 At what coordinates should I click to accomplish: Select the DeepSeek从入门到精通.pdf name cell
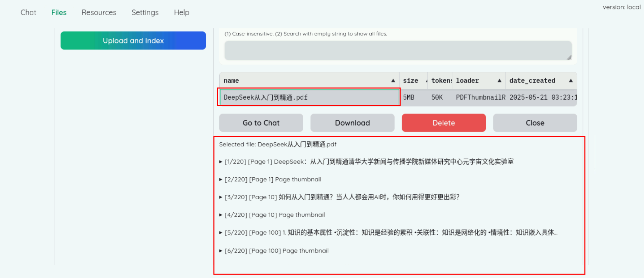point(309,97)
